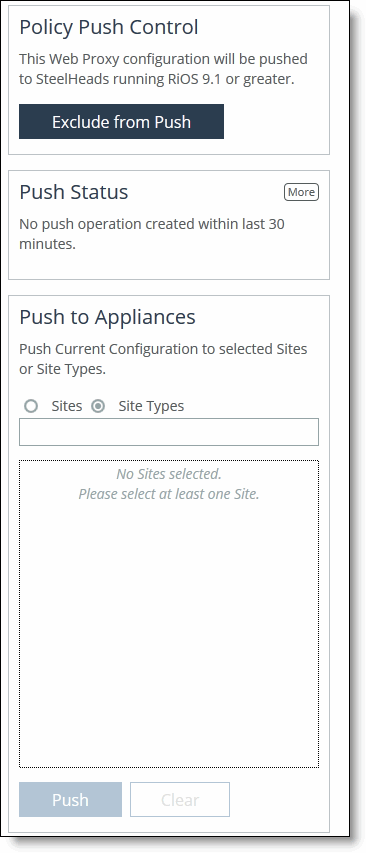
Task: Click the Exclude from Push button
Action: pos(121,121)
